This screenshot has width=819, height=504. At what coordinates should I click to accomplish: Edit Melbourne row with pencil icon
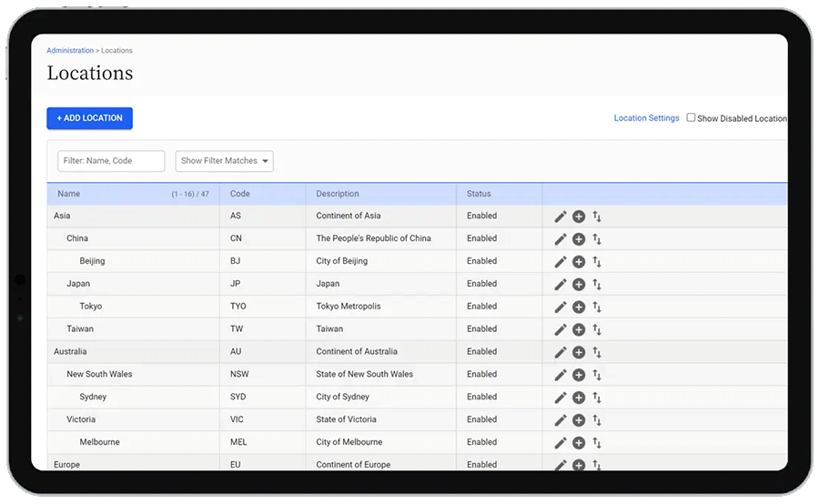(x=561, y=443)
